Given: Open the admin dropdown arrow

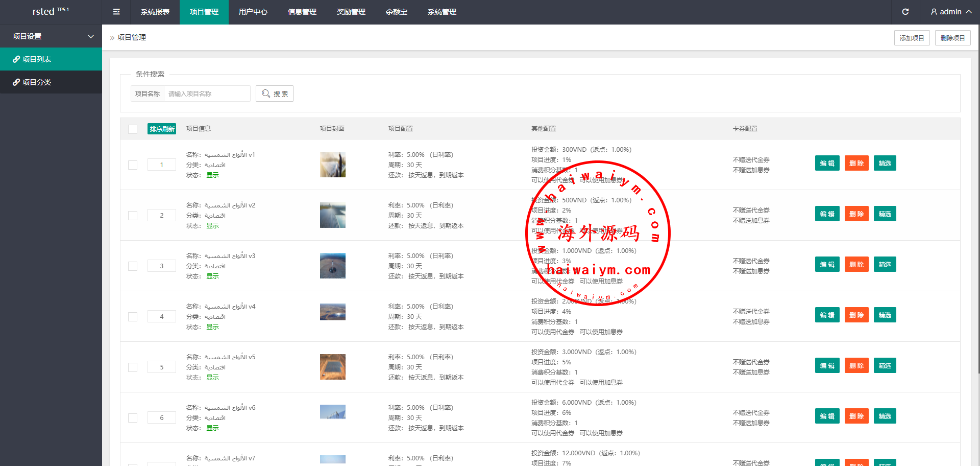Looking at the screenshot, I should 969,12.
